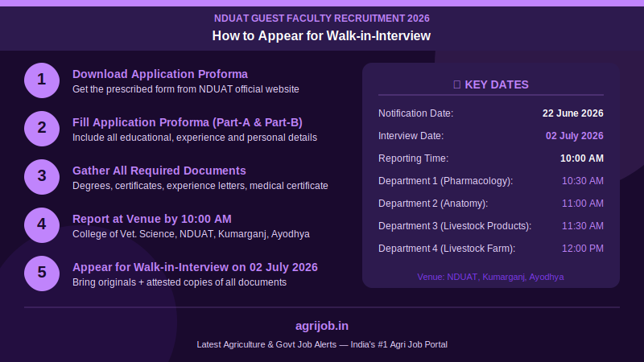Click 'College of Vet. Science, NDUAT, Kumarganj' line
The image size is (644, 362).
pos(191,234)
